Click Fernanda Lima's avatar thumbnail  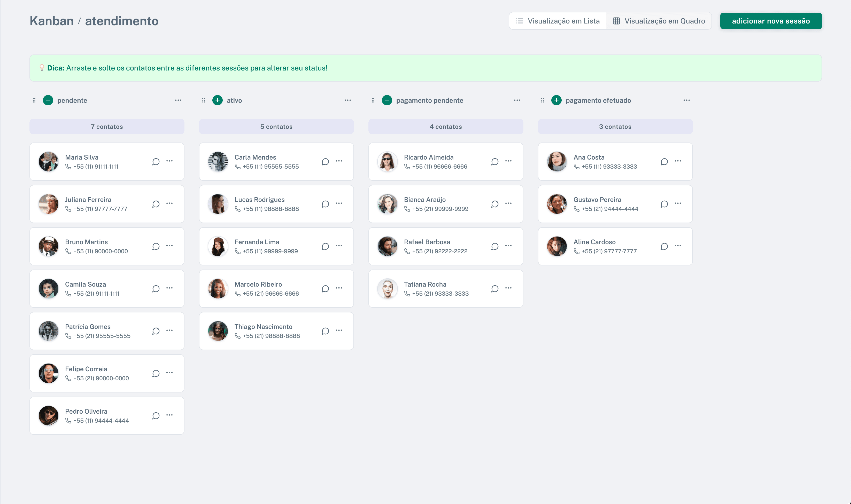point(218,246)
